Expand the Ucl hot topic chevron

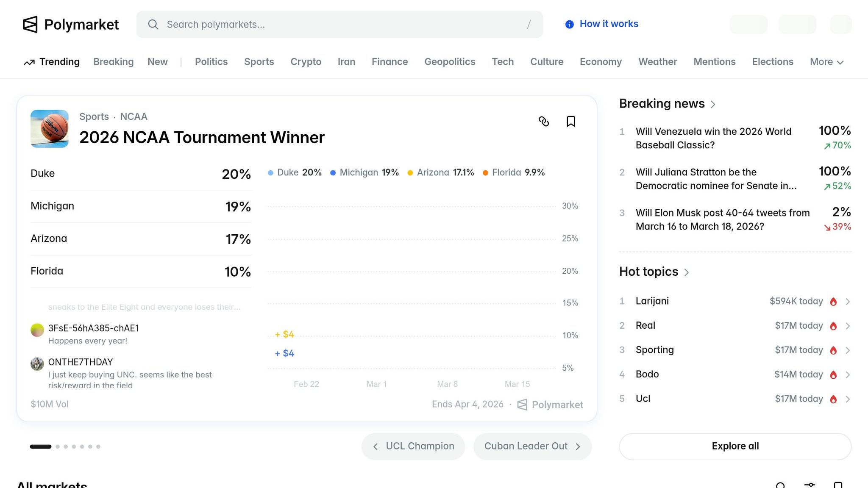848,399
